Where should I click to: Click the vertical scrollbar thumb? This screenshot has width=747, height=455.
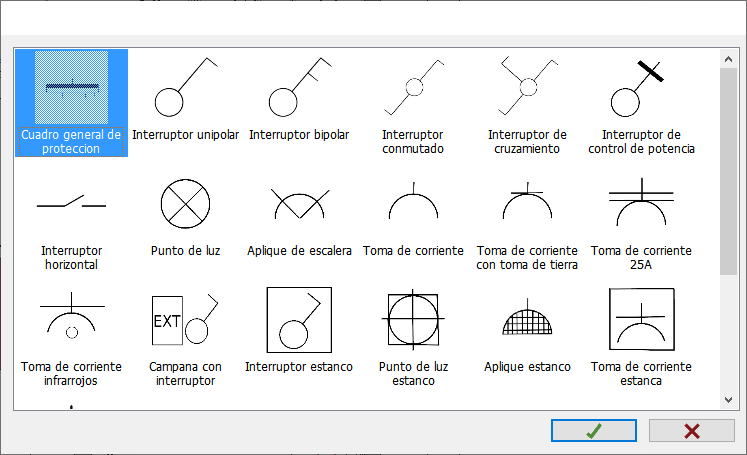coord(728,172)
